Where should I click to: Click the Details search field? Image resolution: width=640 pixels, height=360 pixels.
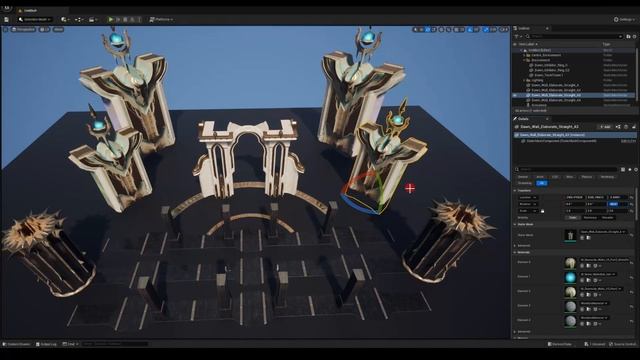[x=567, y=169]
